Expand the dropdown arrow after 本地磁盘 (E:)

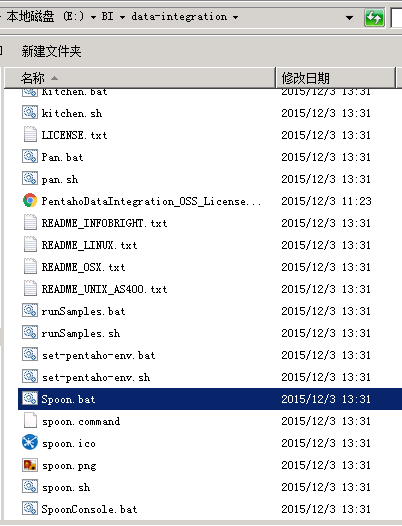[x=93, y=17]
